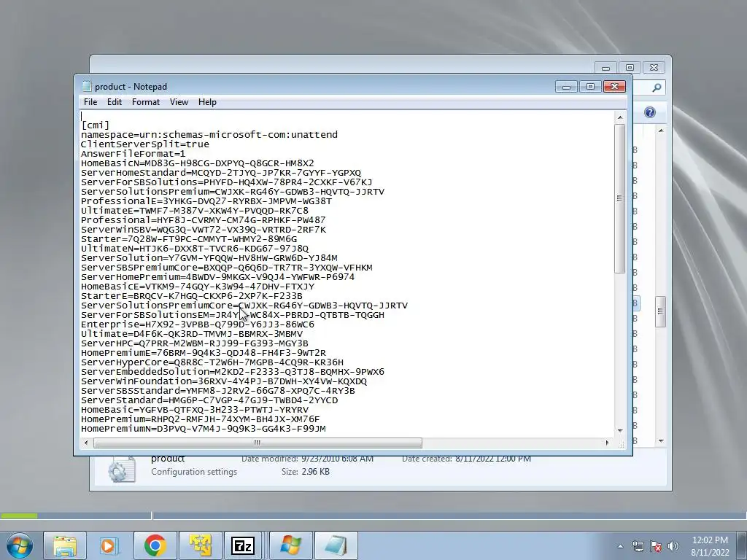Screen dimensions: 747x560
Task: Minimize the background Explorer window
Action: [x=606, y=68]
